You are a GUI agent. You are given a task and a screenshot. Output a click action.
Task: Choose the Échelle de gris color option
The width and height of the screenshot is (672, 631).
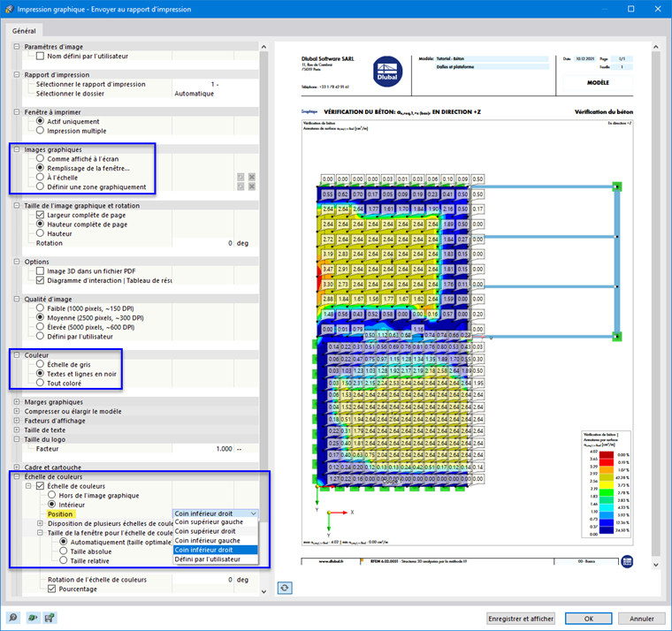tap(40, 364)
